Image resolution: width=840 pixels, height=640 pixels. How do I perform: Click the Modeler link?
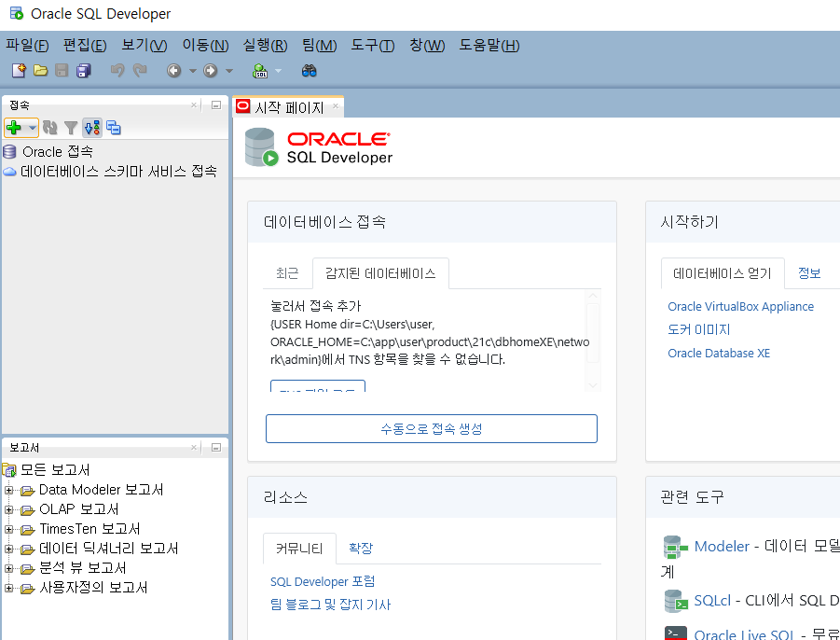pyautogui.click(x=722, y=546)
